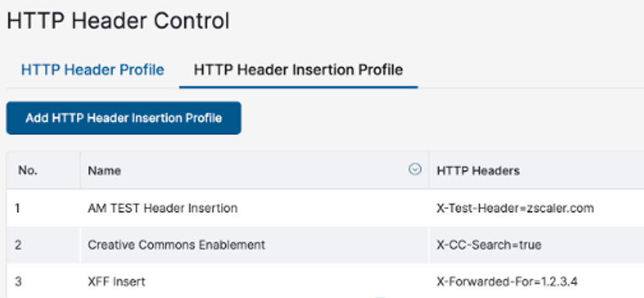The height and width of the screenshot is (298, 644).
Task: Open the AM TEST Header Insertion profile
Action: click(162, 208)
